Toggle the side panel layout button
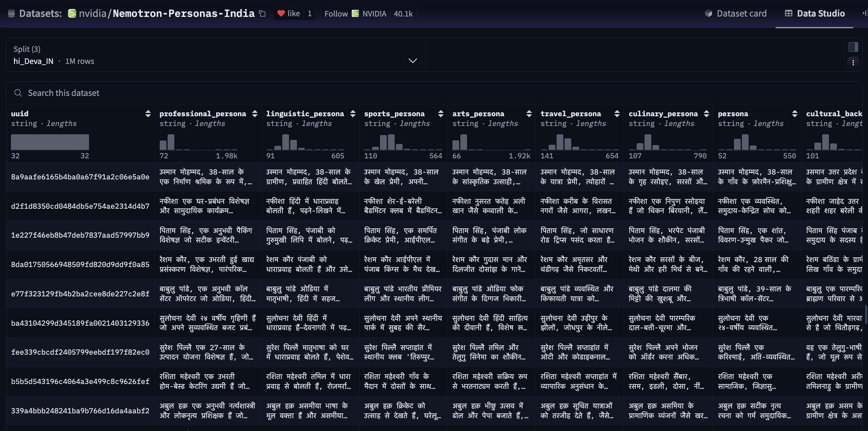Viewport: 868px width, 431px height. pyautogui.click(x=853, y=47)
